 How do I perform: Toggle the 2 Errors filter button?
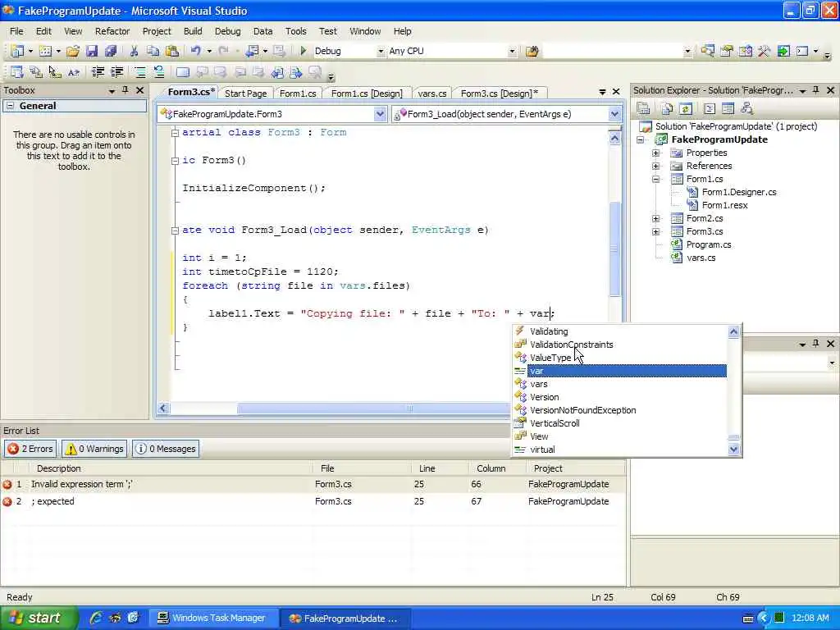pos(30,449)
